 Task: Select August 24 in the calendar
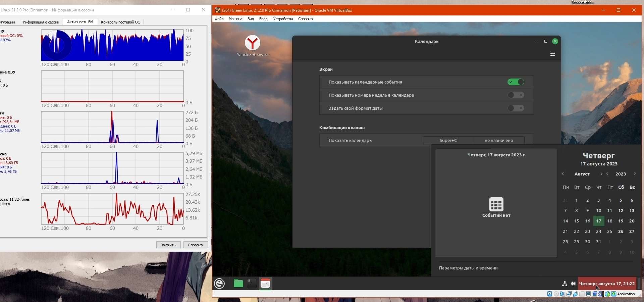pos(599,231)
